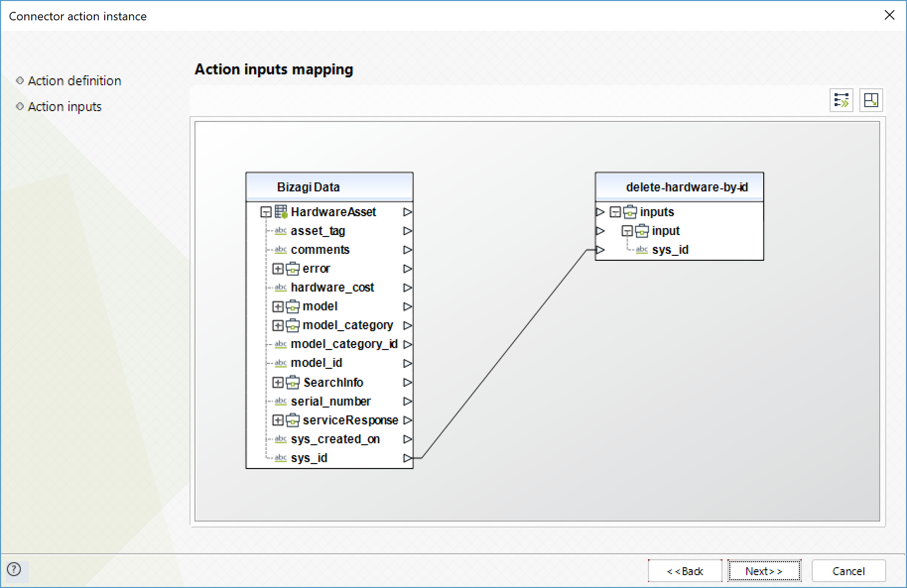Close the Connector action instance dialog
The height and width of the screenshot is (588, 907).
point(890,15)
